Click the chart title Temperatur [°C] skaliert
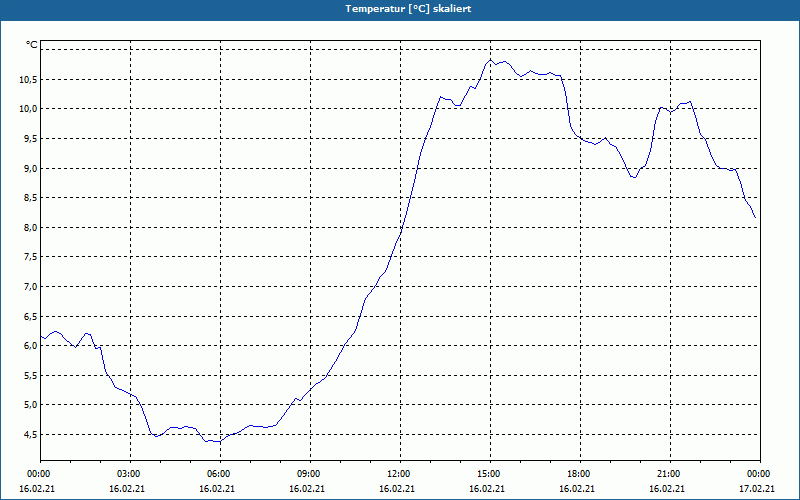 tap(408, 9)
